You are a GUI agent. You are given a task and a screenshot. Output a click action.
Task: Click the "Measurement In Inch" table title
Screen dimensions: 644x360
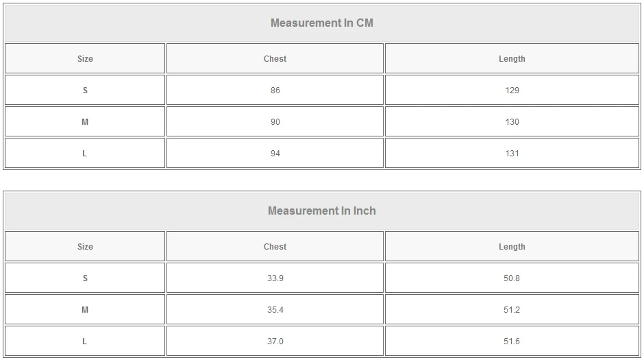322,211
